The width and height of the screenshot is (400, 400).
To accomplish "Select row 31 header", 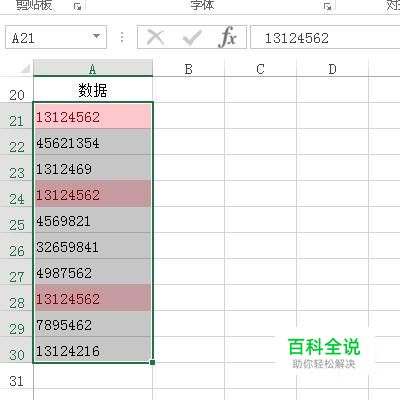I will [16, 376].
